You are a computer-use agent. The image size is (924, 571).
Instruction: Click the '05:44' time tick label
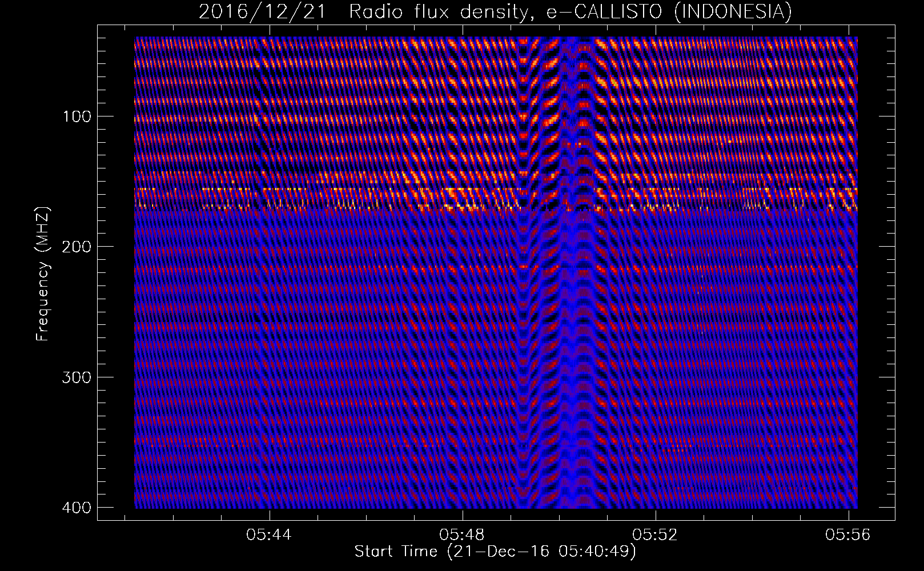tap(269, 535)
